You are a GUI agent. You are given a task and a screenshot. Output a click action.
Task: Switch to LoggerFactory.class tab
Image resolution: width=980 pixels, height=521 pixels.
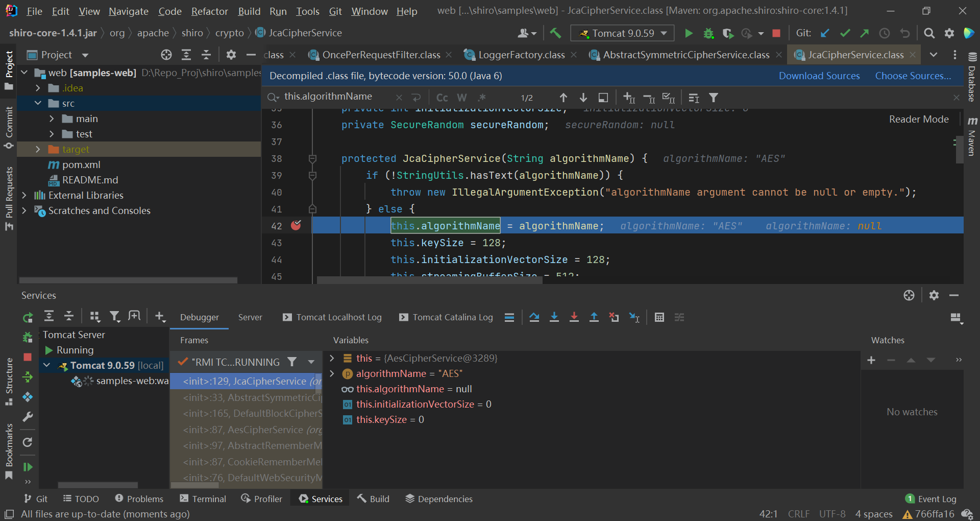click(521, 55)
